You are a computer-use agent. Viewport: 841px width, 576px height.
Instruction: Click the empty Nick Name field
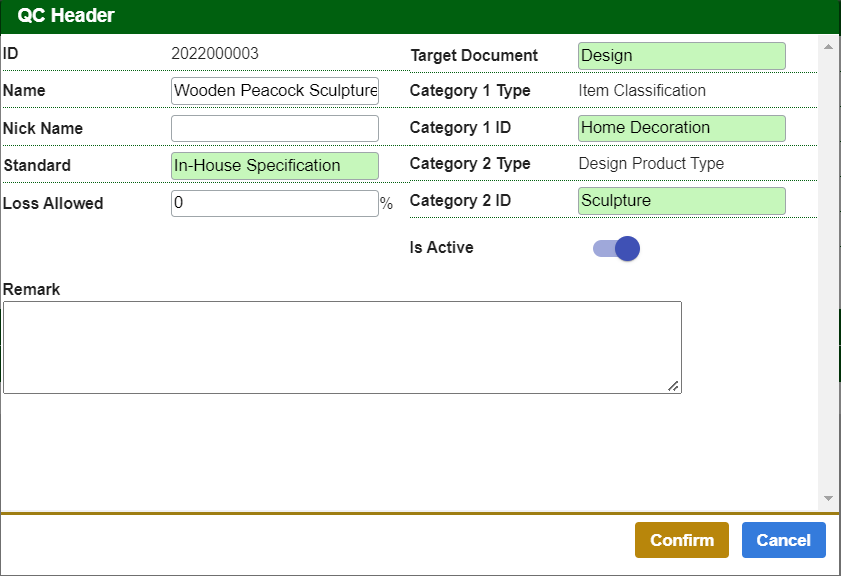(x=275, y=128)
